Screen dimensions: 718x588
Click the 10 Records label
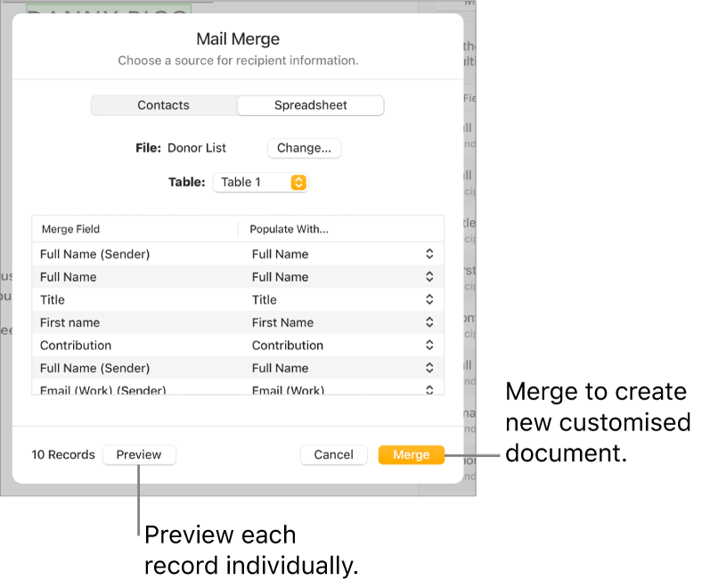pyautogui.click(x=63, y=454)
